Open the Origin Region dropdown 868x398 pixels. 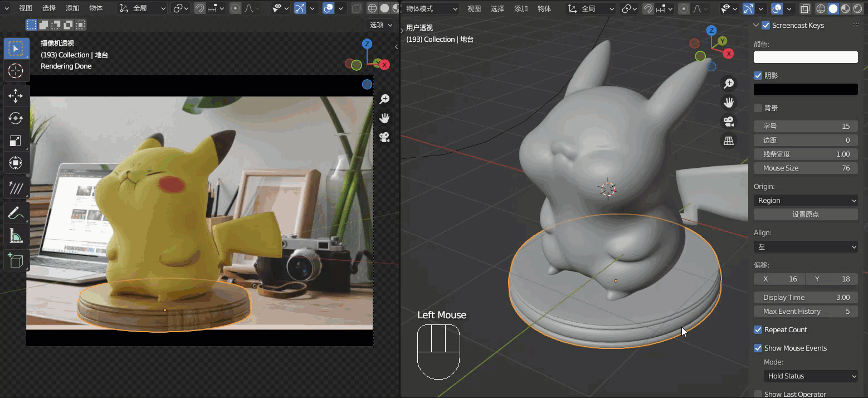tap(806, 200)
